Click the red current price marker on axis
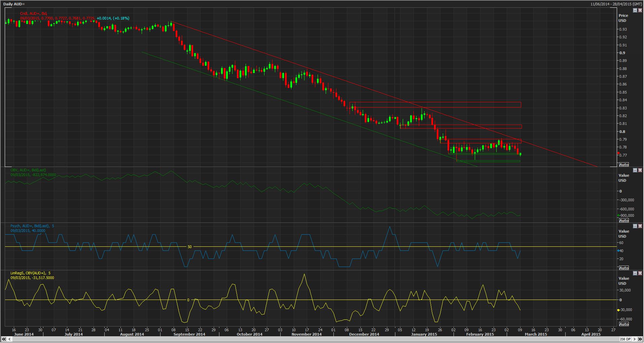This screenshot has width=644, height=343. [618, 153]
